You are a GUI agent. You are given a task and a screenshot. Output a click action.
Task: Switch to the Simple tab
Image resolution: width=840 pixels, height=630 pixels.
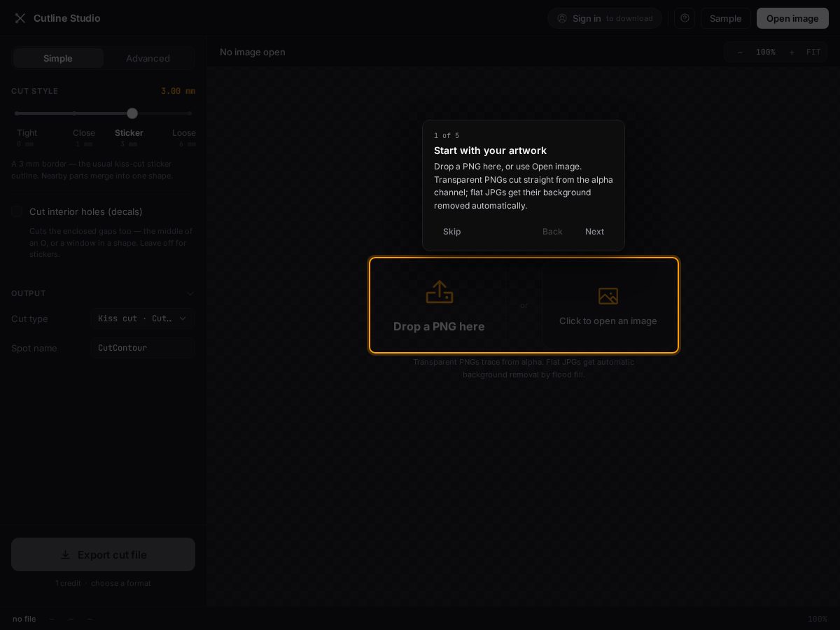click(x=58, y=58)
